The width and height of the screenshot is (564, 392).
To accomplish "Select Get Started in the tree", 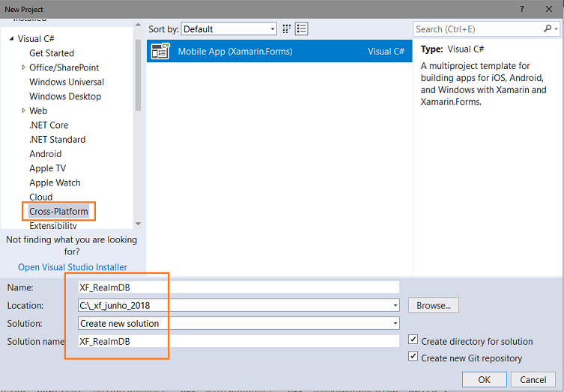I will pos(52,53).
